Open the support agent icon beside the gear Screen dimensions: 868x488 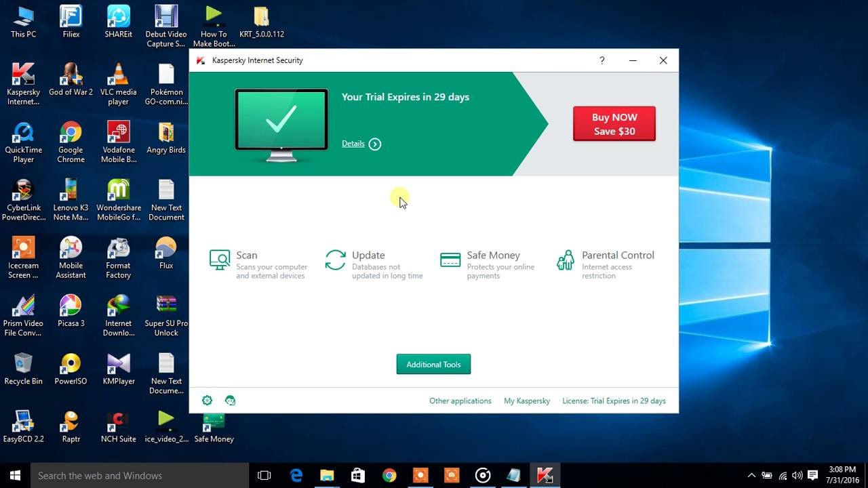click(230, 401)
